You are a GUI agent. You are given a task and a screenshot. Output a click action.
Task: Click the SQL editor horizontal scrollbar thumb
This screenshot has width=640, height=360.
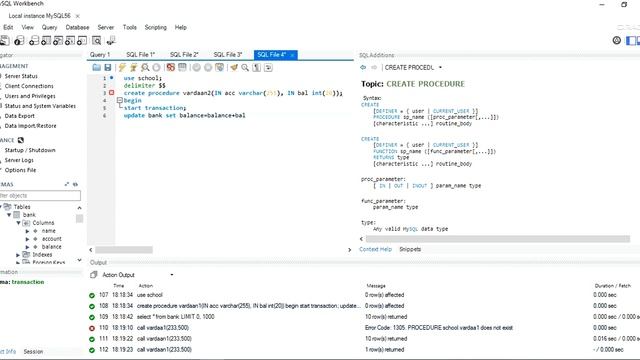124,249
